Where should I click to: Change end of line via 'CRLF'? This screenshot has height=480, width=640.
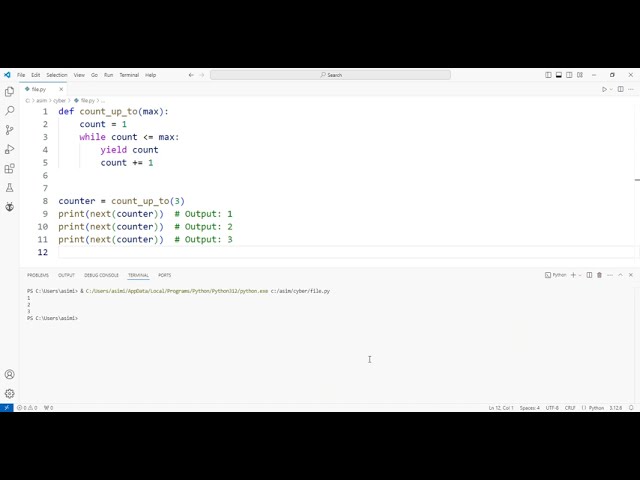click(x=570, y=408)
